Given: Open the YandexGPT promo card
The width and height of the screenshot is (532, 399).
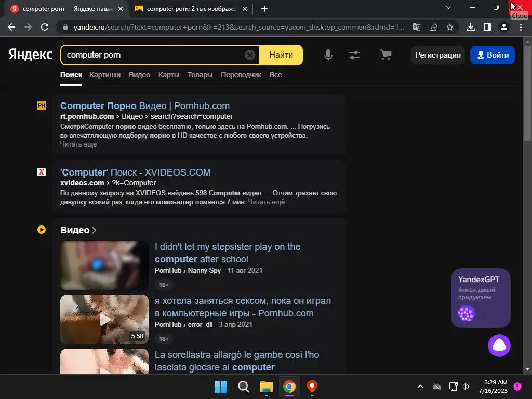Looking at the screenshot, I should (x=481, y=298).
